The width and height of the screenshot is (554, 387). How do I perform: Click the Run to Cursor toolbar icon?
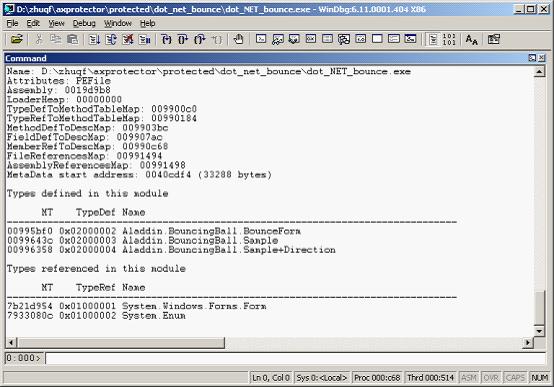217,39
